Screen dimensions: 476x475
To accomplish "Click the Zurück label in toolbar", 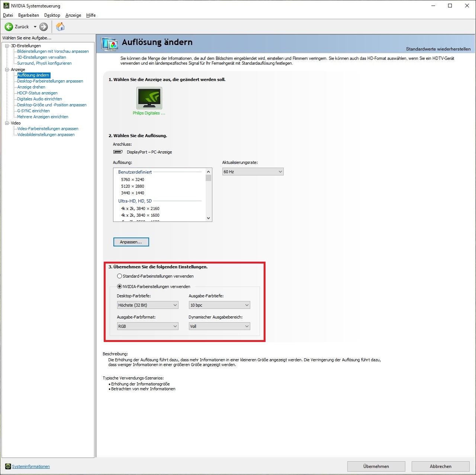I will pos(22,27).
